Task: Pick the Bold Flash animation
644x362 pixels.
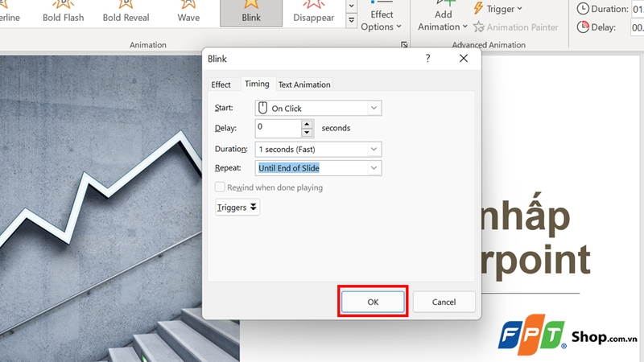Action: [x=63, y=14]
